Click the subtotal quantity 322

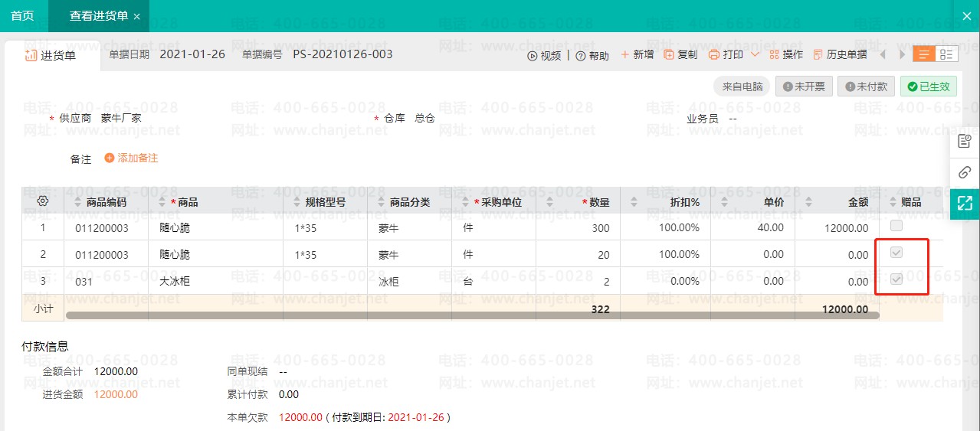click(x=600, y=309)
